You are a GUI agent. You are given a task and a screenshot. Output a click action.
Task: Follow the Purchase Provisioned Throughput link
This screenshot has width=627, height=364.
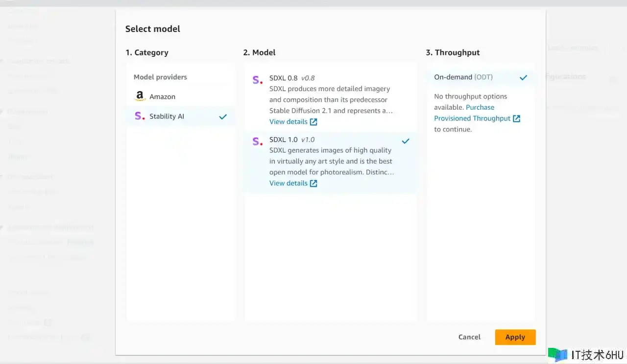click(x=472, y=118)
